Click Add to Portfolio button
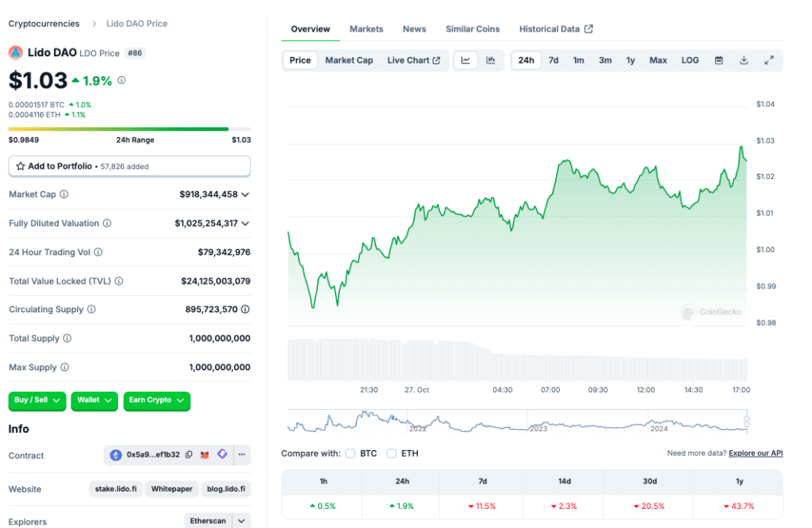The height and width of the screenshot is (528, 812). coord(129,166)
